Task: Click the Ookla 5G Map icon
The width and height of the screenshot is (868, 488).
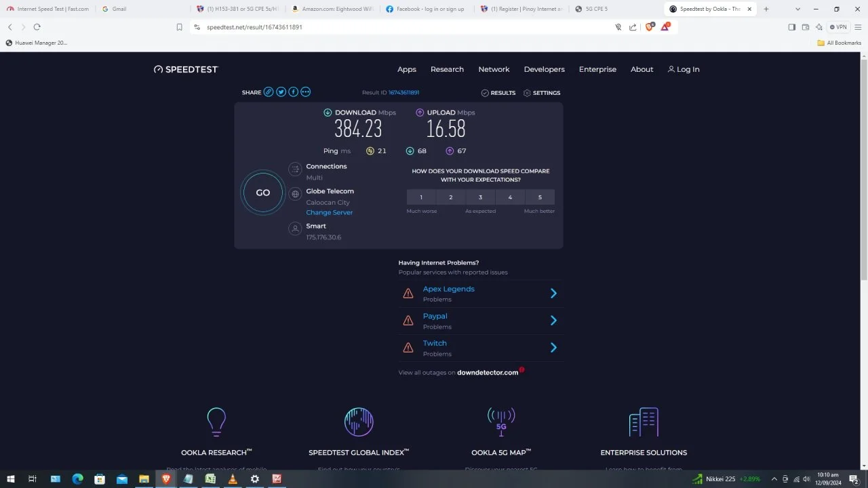Action: [x=501, y=422]
